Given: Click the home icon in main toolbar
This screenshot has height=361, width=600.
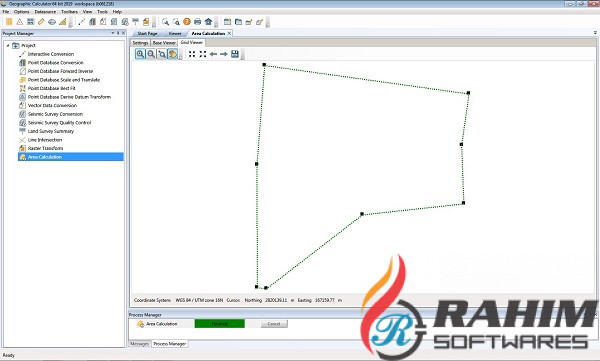Looking at the screenshot, I should [208, 22].
